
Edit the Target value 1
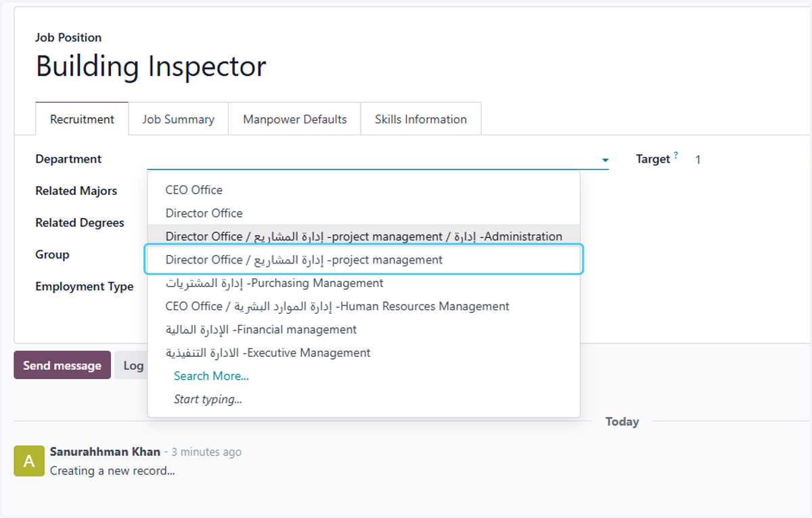[x=698, y=160]
